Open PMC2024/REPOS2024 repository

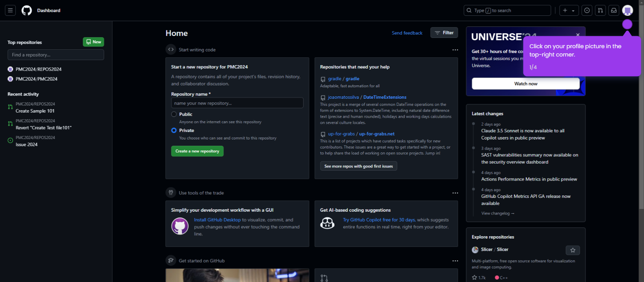click(x=39, y=69)
